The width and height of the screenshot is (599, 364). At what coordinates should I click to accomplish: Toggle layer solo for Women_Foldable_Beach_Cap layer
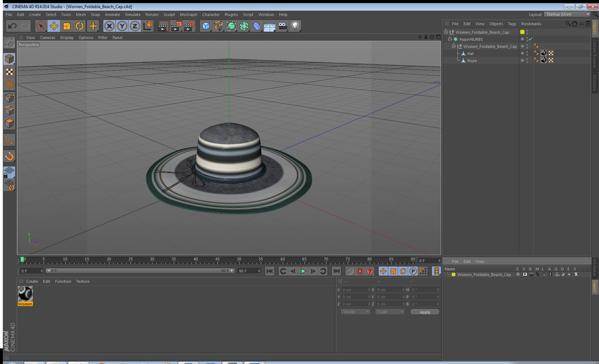tap(518, 274)
